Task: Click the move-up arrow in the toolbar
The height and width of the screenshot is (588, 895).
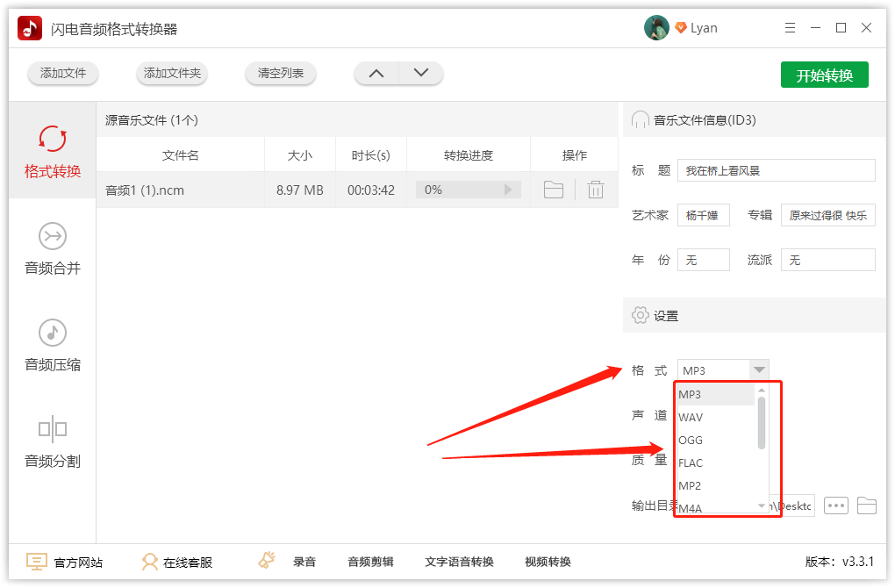Action: (376, 74)
